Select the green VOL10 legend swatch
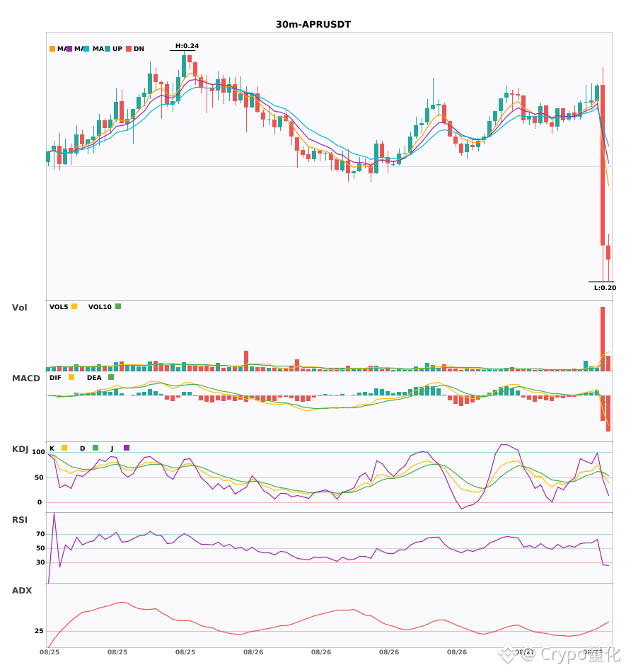This screenshot has width=626, height=672. [118, 306]
